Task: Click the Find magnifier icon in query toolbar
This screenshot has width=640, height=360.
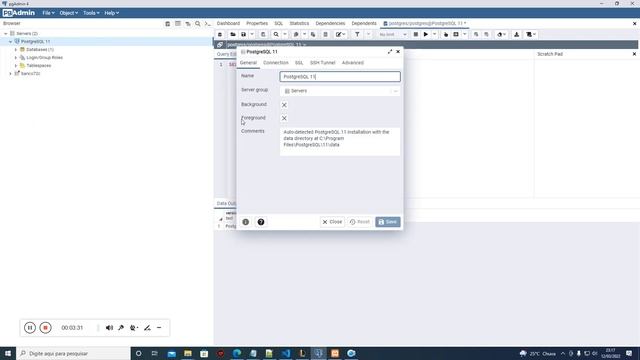Action: click(x=276, y=35)
